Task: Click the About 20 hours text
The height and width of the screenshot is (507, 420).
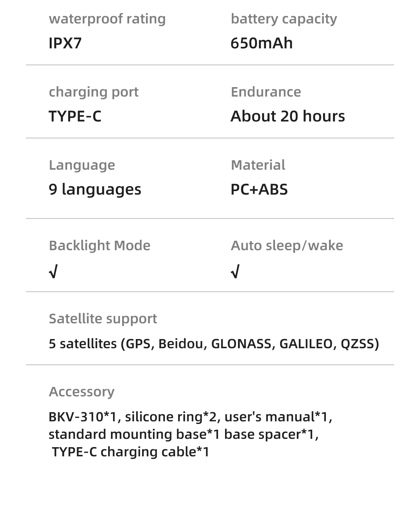Action: (x=288, y=116)
